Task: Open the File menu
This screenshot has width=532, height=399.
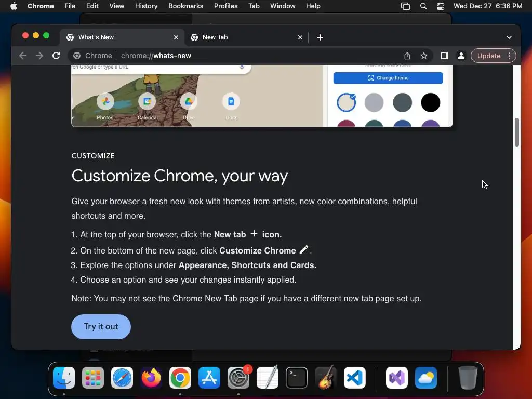Action: (x=70, y=6)
